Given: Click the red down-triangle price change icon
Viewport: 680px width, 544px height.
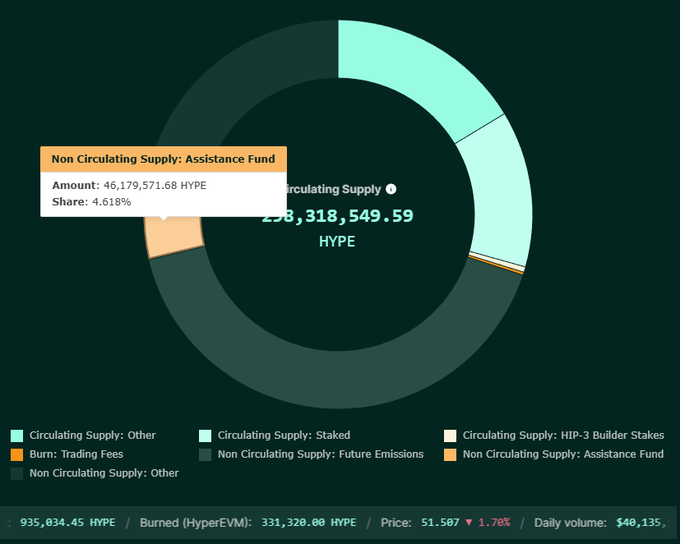Looking at the screenshot, I should pos(469,522).
